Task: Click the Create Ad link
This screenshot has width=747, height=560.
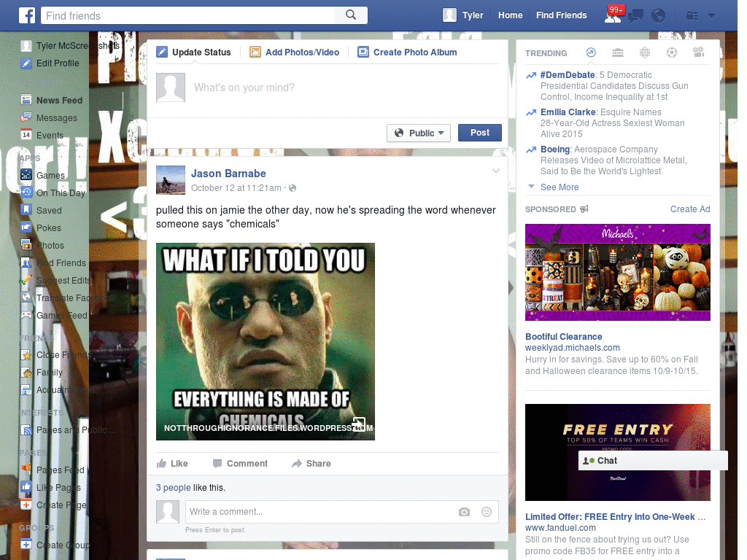Action: pos(690,209)
